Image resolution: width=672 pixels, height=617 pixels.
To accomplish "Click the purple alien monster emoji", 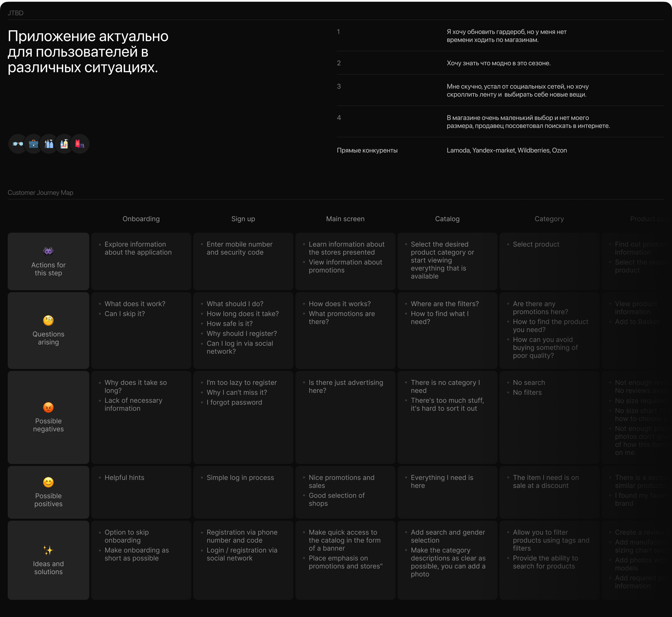I will (49, 251).
